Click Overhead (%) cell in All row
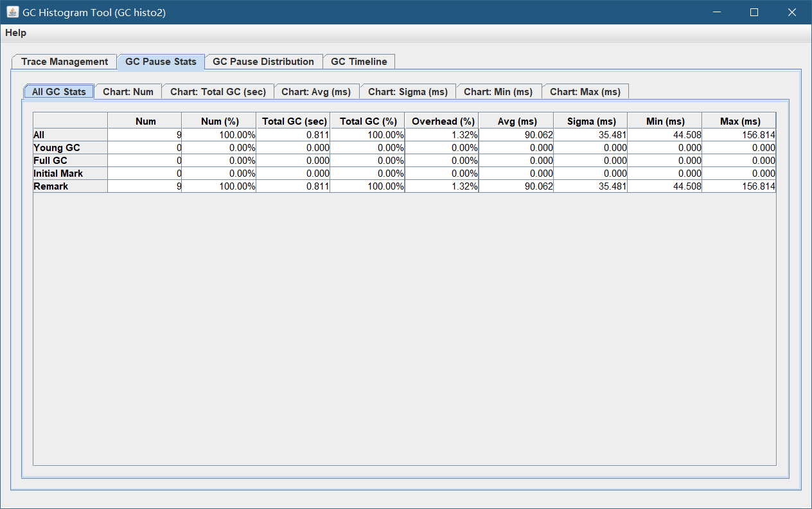This screenshot has width=812, height=509. [442, 135]
